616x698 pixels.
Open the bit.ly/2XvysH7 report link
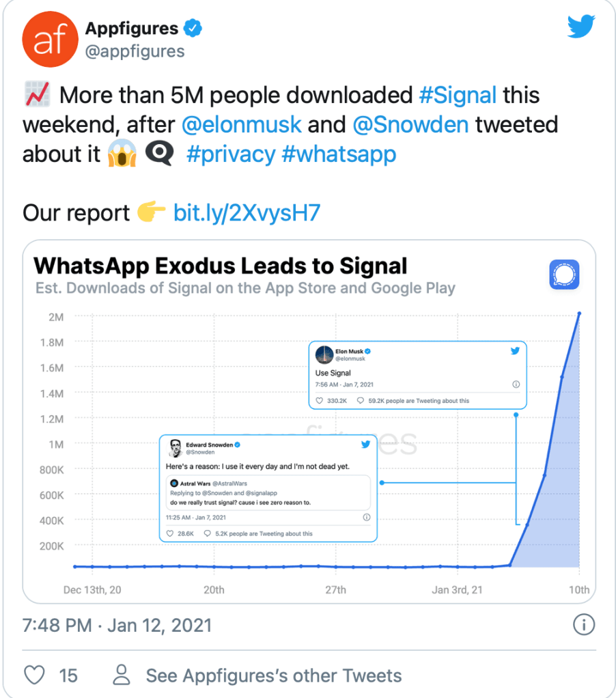click(x=247, y=213)
